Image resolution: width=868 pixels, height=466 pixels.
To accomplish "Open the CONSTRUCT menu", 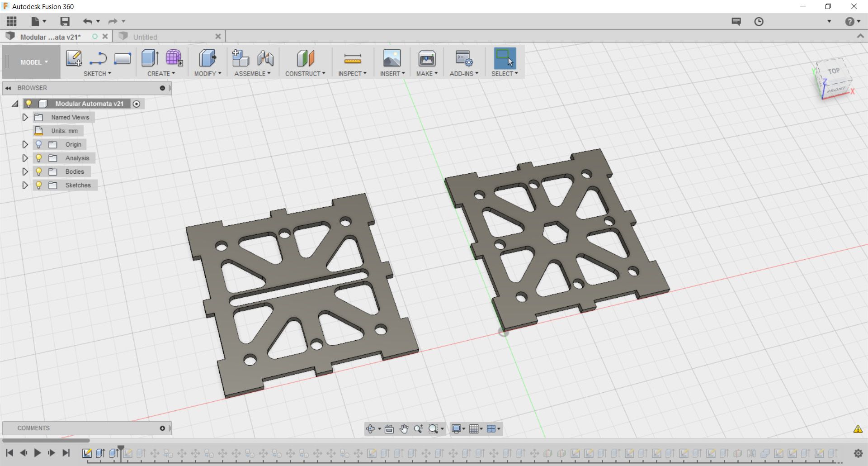I will (x=305, y=73).
